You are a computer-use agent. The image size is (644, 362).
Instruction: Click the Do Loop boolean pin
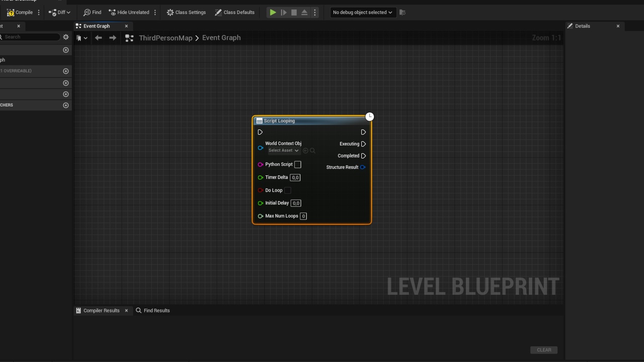tap(260, 191)
